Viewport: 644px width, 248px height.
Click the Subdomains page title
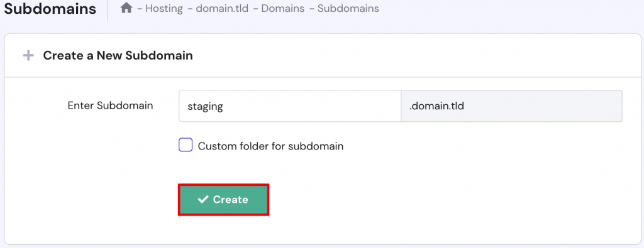tap(50, 9)
